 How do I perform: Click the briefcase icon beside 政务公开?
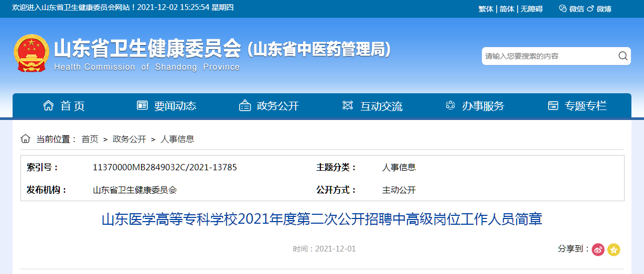[245, 105]
